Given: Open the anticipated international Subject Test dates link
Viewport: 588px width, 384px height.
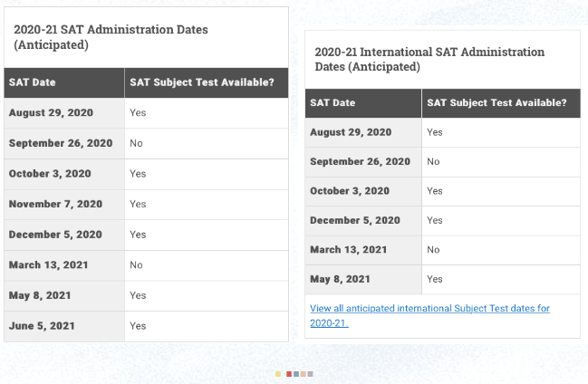Looking at the screenshot, I should click(429, 315).
